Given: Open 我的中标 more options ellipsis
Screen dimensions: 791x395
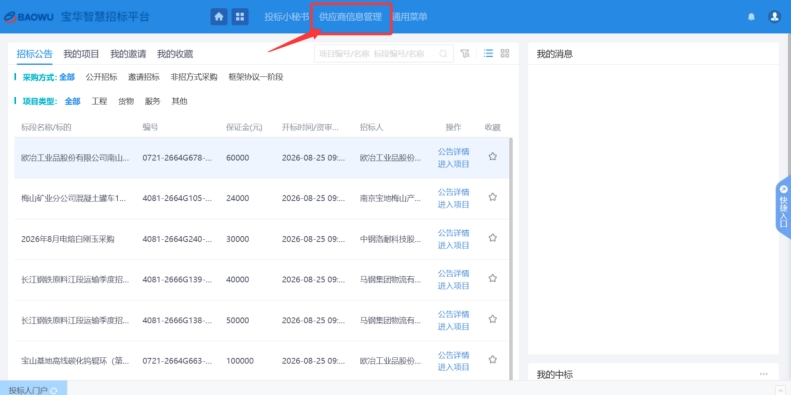Looking at the screenshot, I should pyautogui.click(x=764, y=374).
